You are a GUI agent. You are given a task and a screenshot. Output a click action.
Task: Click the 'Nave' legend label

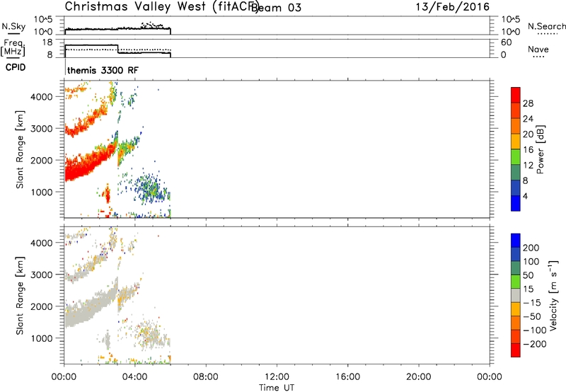tap(538, 49)
